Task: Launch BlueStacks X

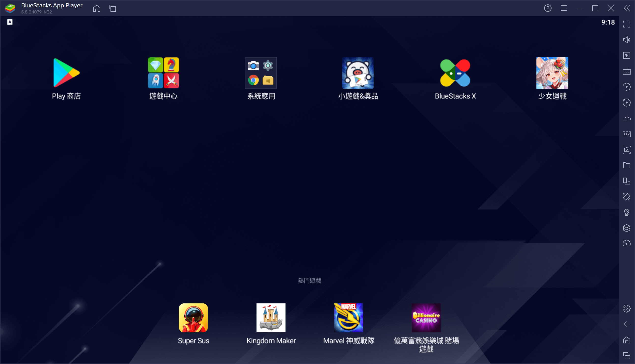Action: click(455, 73)
